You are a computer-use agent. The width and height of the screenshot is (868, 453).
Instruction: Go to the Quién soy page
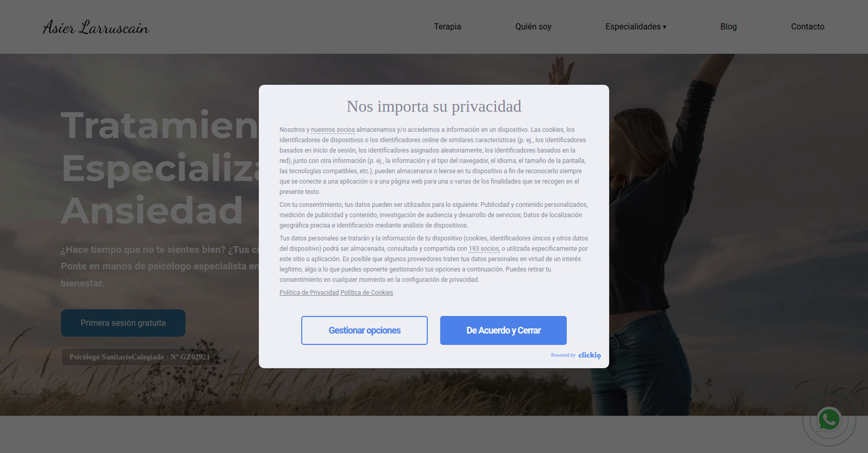[533, 26]
